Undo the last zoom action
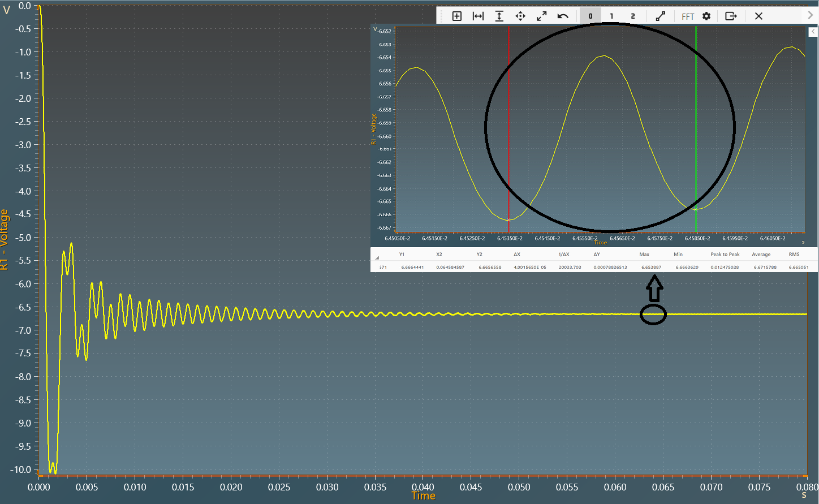This screenshot has height=504, width=819. [563, 16]
